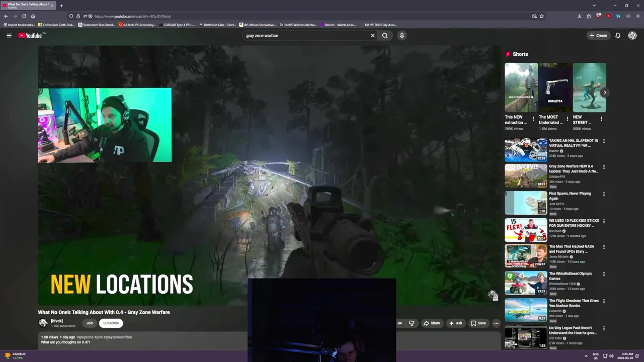Open picture-in-picture icon in address bar

pyautogui.click(x=534, y=16)
